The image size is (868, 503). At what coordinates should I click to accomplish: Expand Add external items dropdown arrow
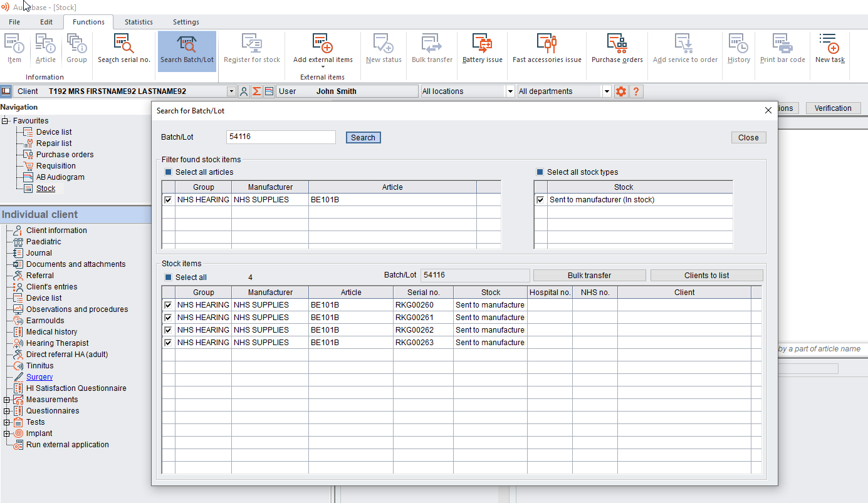coord(323,67)
